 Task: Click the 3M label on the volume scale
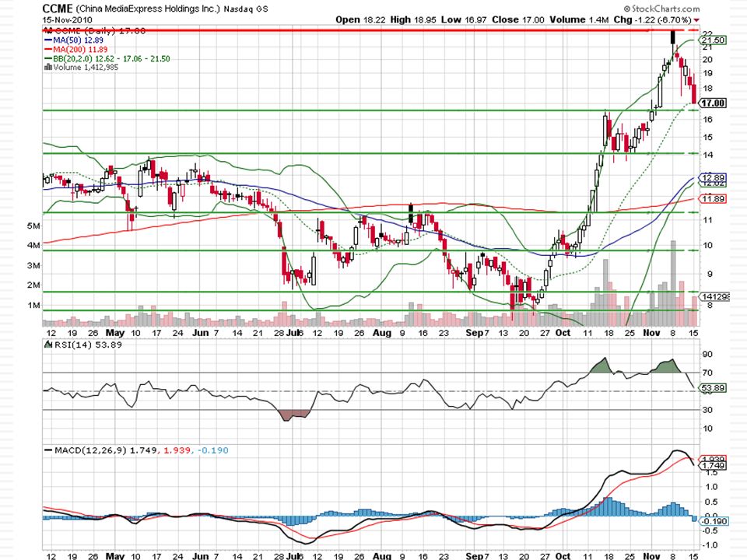(33, 265)
